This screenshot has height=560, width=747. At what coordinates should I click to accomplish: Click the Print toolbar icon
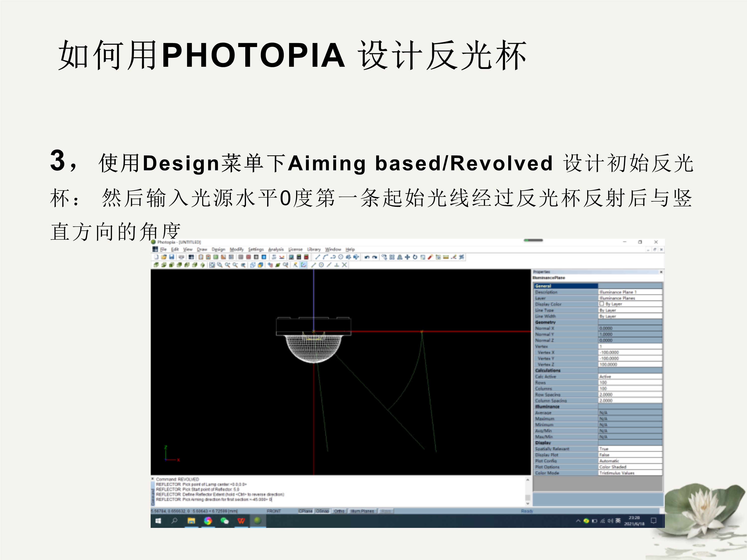coord(181,257)
